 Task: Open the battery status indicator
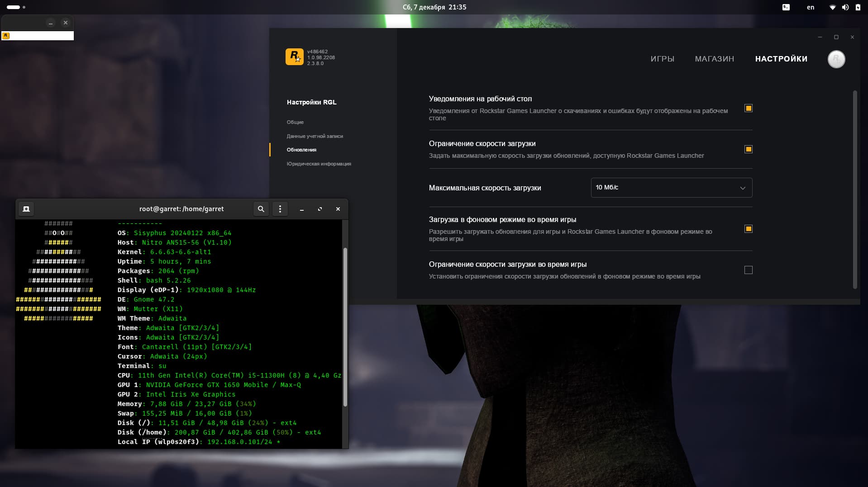pyautogui.click(x=858, y=7)
